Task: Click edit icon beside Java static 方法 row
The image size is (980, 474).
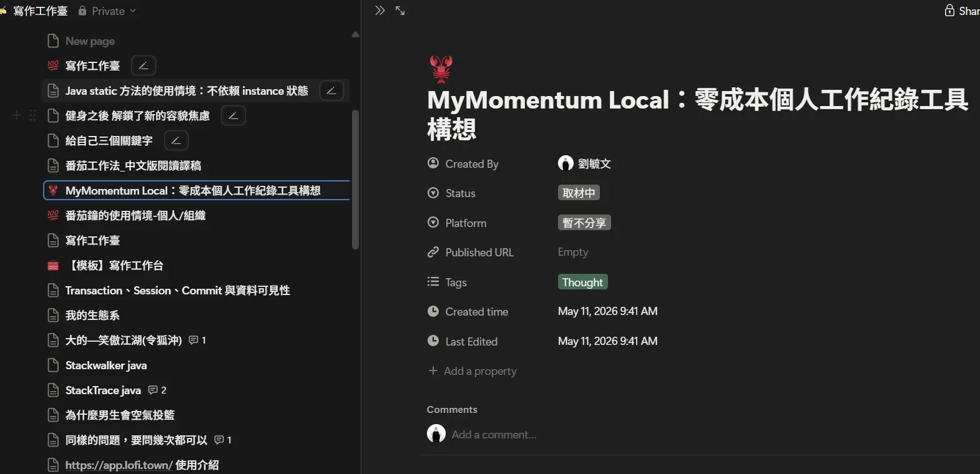Action: 331,90
